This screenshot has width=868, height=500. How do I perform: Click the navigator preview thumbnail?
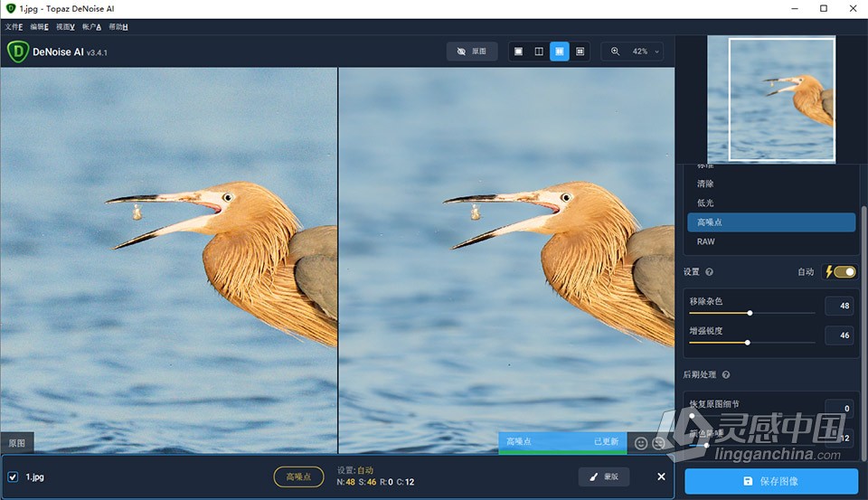pos(771,99)
